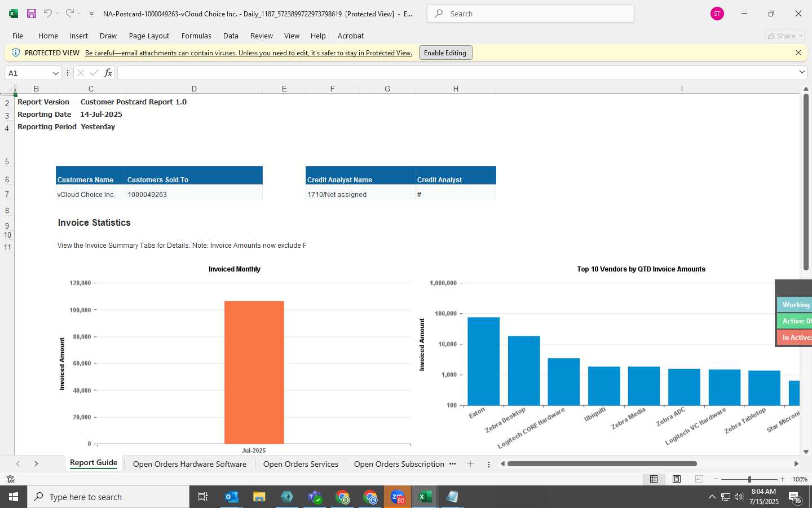The image size is (812, 508).
Task: Open the Open Orders Services sheet tab
Action: coord(301,464)
